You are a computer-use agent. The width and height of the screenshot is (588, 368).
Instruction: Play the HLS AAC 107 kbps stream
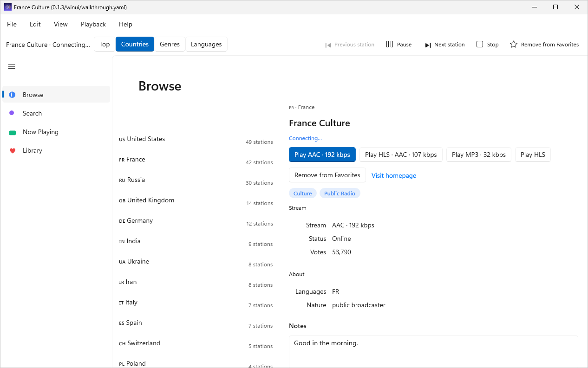401,155
